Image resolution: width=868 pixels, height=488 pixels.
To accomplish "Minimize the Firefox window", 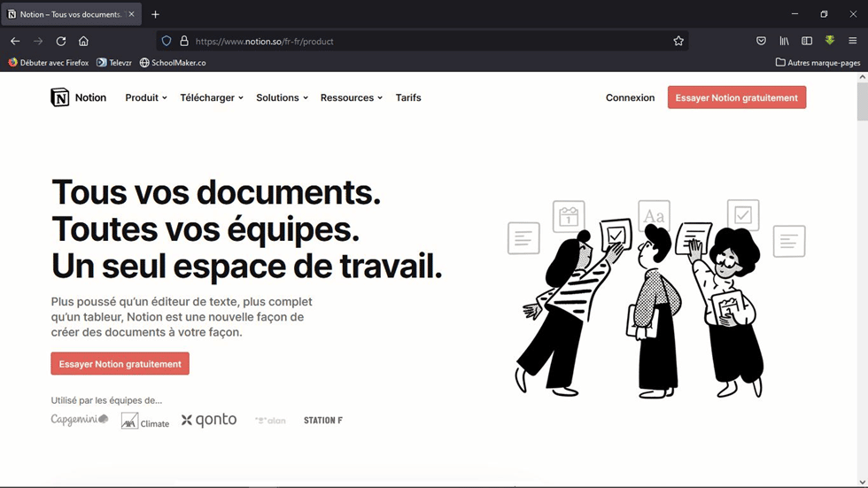I will pos(795,14).
